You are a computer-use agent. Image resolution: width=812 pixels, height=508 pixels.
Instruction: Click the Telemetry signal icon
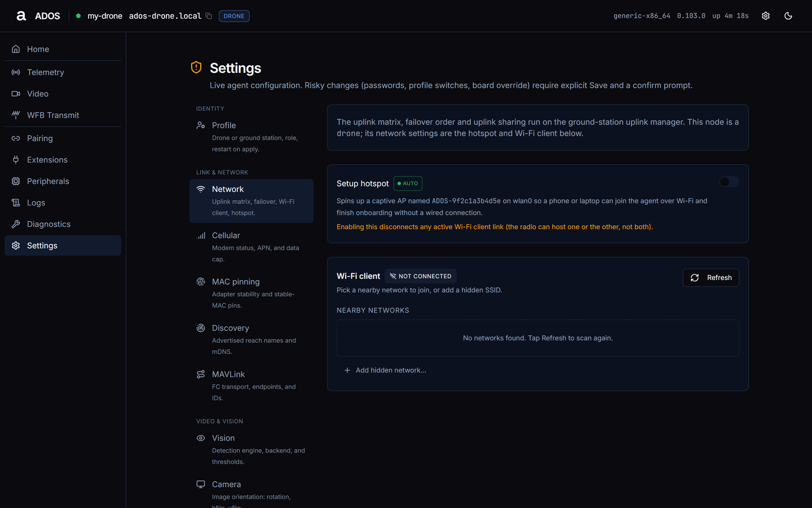pyautogui.click(x=16, y=72)
